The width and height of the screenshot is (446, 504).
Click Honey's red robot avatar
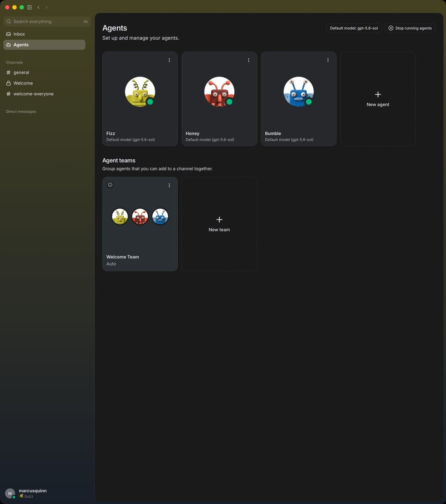[x=220, y=91]
